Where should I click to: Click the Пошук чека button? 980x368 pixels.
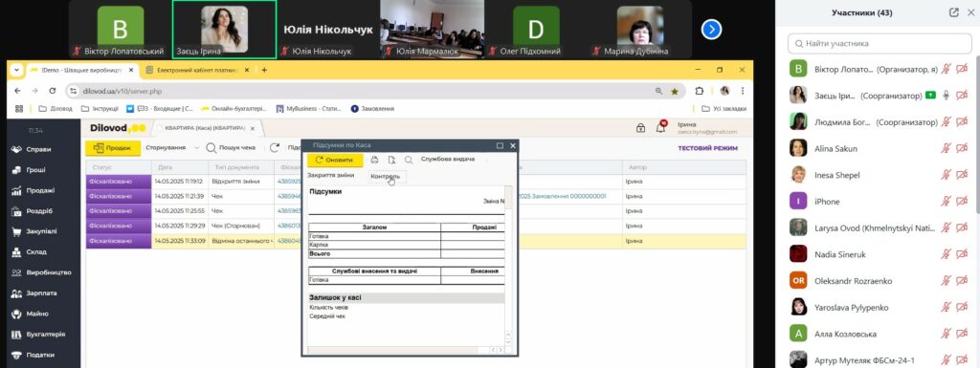pyautogui.click(x=231, y=148)
